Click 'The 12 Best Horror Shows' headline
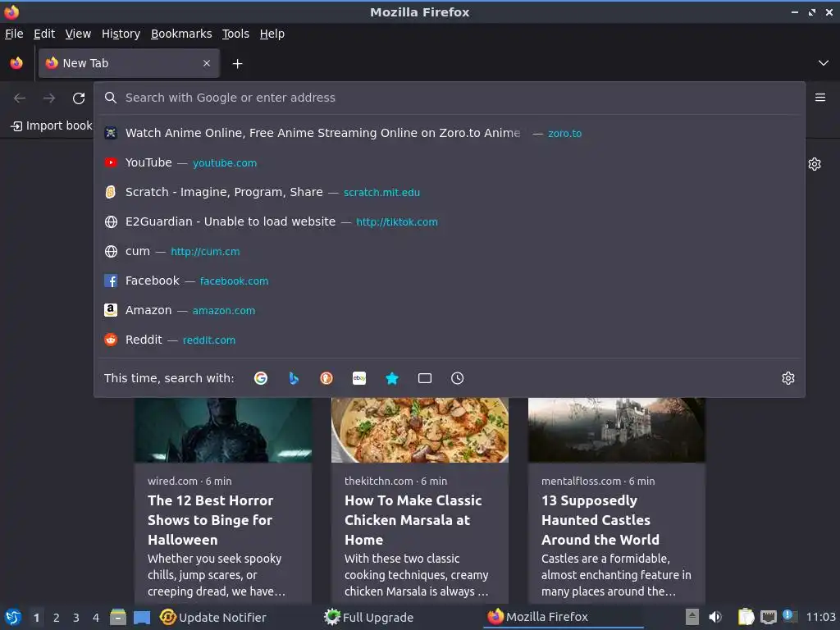Screen dimensions: 840x630 pyautogui.click(x=211, y=519)
